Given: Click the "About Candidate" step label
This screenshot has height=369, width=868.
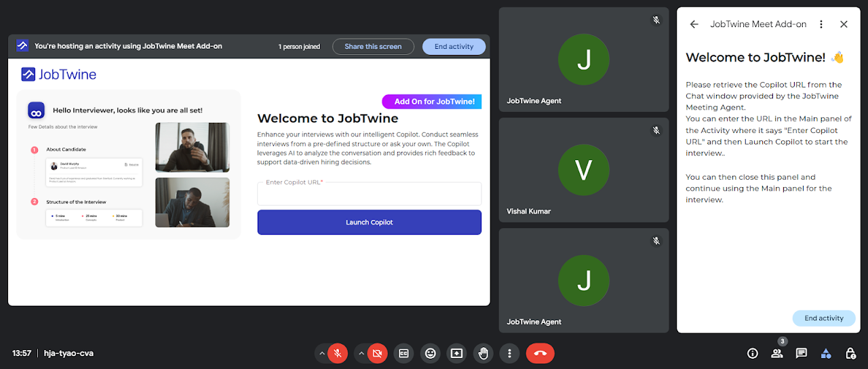Looking at the screenshot, I should (x=66, y=149).
